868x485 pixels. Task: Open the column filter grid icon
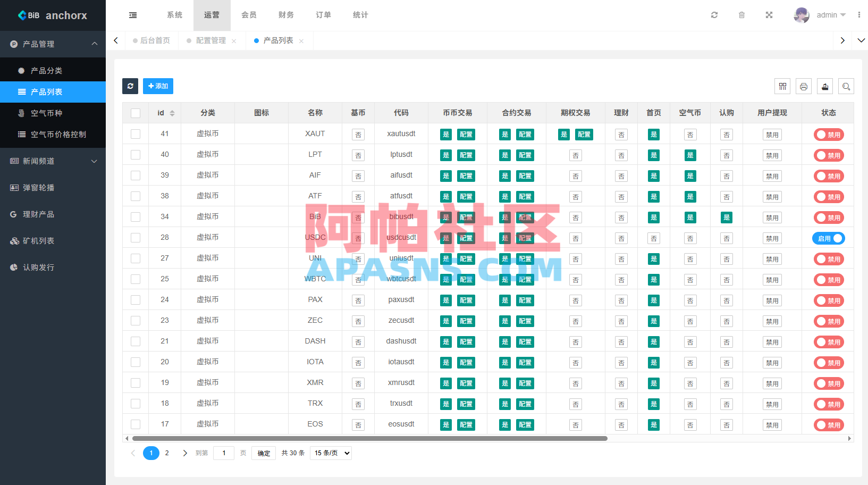point(782,86)
